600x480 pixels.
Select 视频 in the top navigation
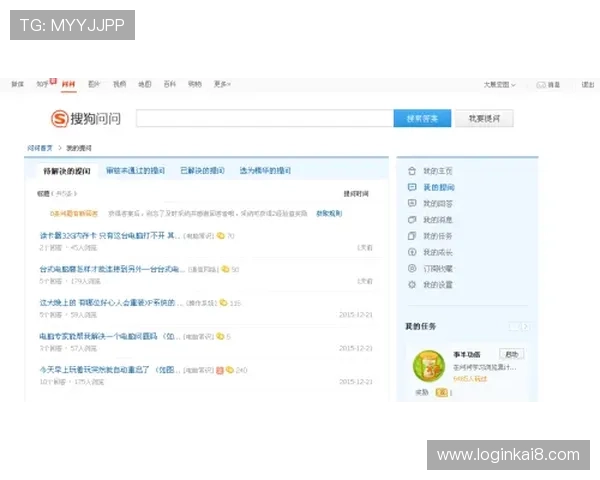coord(119,84)
